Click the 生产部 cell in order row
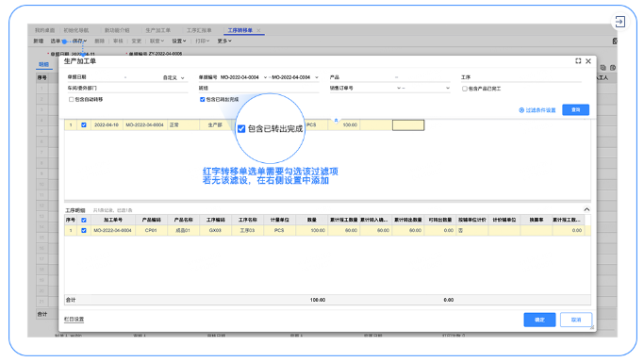This screenshot has height=362, width=644. 215,124
